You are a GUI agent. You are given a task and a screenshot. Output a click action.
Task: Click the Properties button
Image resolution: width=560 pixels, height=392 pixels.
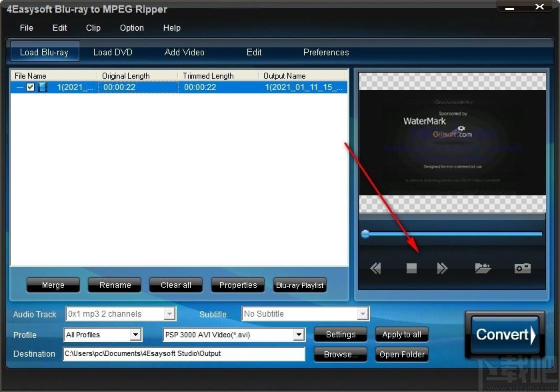tap(238, 285)
